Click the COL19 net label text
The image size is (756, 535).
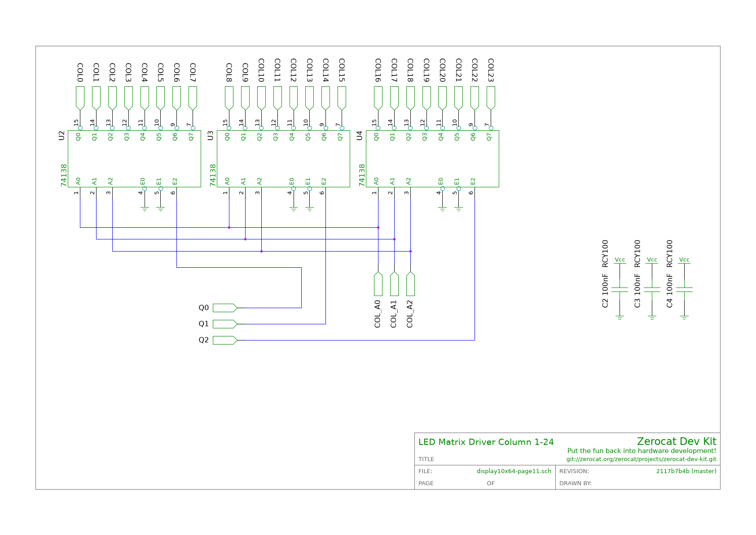click(426, 71)
